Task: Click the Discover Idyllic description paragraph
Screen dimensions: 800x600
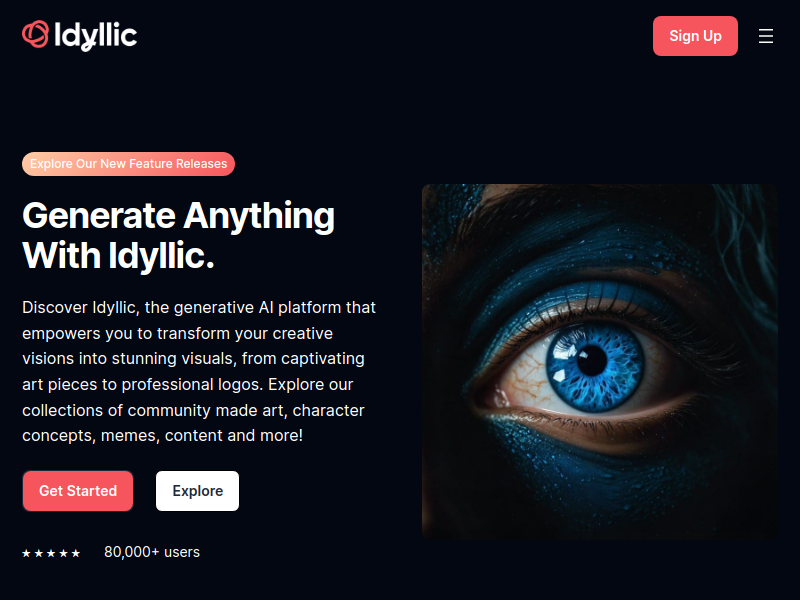Action: coord(199,371)
